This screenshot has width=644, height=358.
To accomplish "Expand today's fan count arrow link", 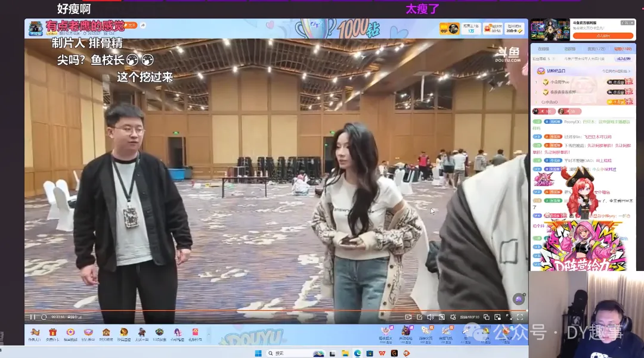I will point(616,71).
